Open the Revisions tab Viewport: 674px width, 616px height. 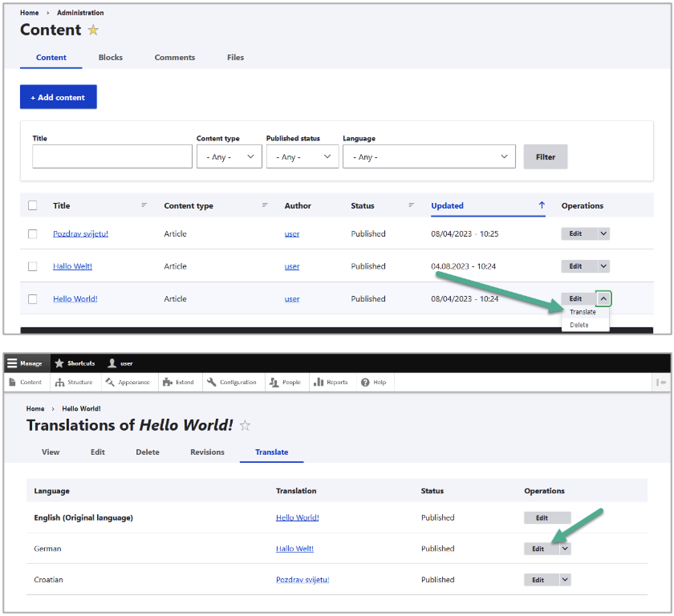click(x=207, y=452)
